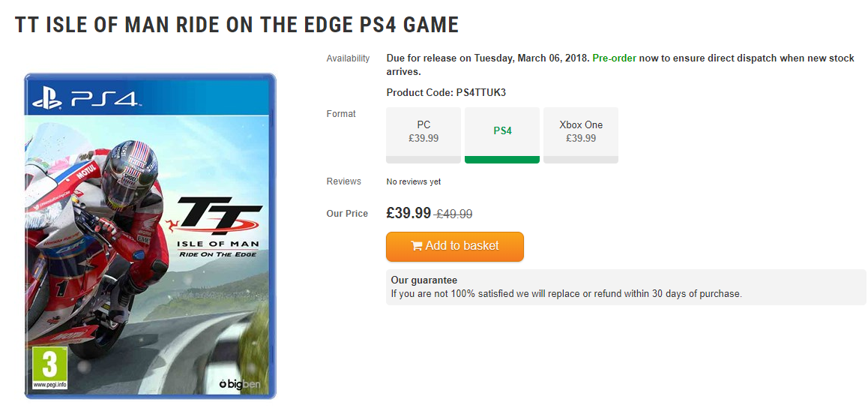Screen dimensions: 868x414
Task: Click the current price £39.99 under Our Price
Action: [x=409, y=213]
